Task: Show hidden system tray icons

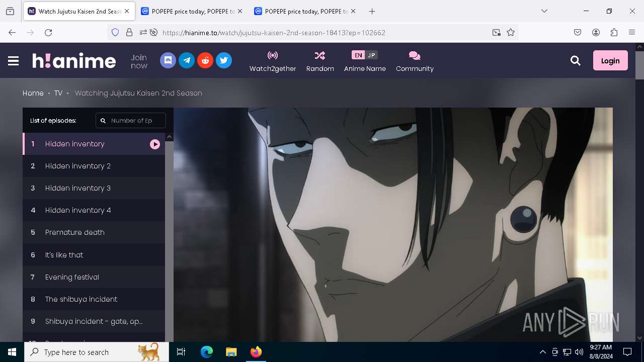Action: pyautogui.click(x=542, y=352)
